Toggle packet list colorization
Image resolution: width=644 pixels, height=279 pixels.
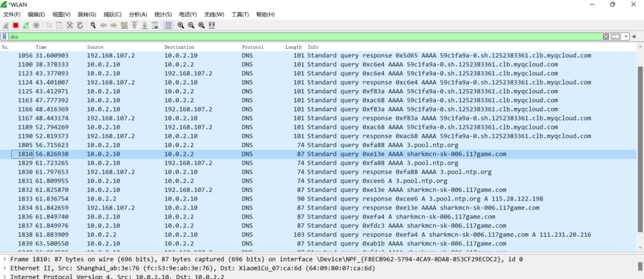click(x=168, y=25)
